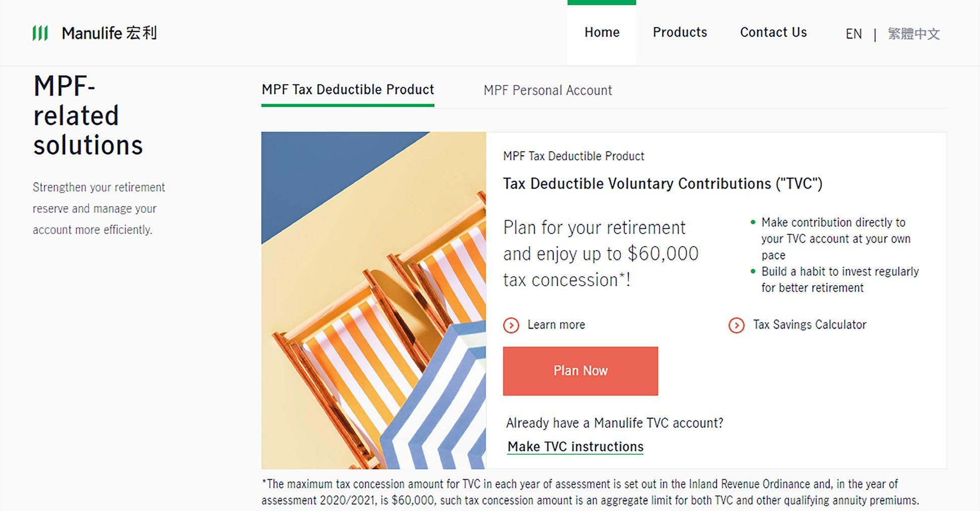Open the Home menu item
Screen dimensions: 980x511
pos(602,32)
